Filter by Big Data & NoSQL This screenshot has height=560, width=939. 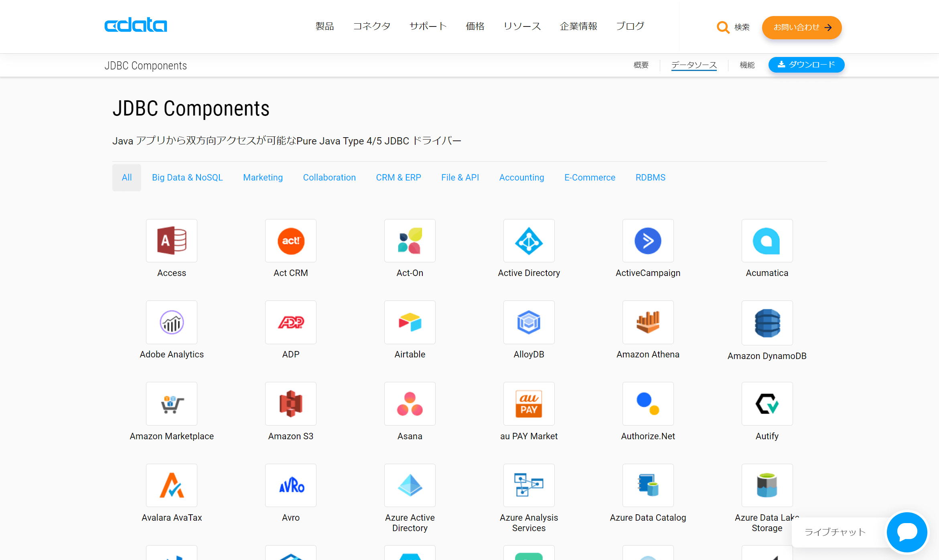click(x=187, y=177)
